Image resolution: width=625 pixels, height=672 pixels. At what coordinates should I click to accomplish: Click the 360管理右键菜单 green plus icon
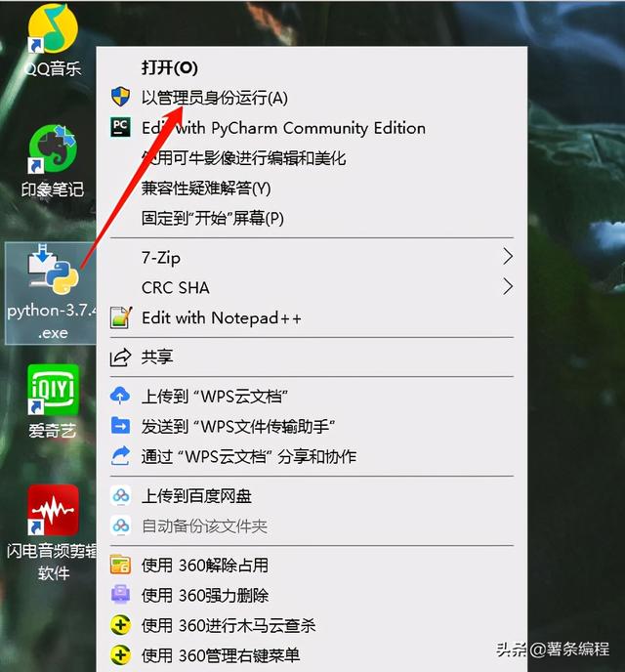[120, 654]
